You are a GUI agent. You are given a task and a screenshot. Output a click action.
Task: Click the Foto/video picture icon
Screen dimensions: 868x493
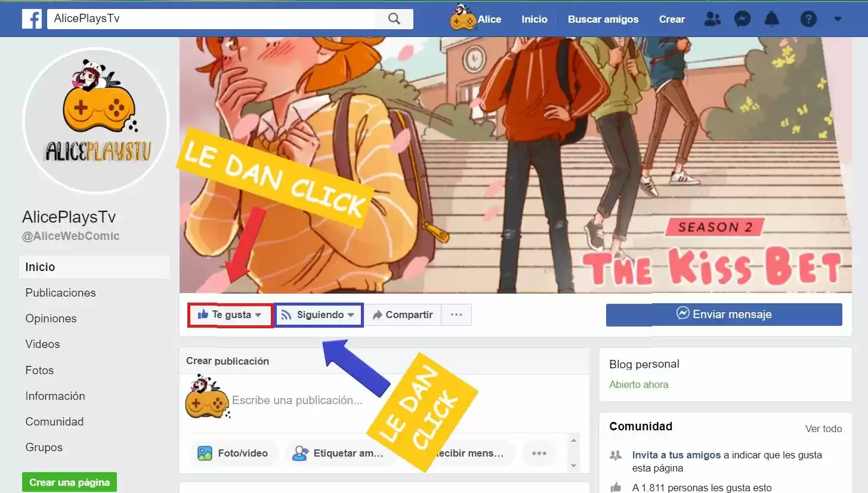pyautogui.click(x=205, y=453)
